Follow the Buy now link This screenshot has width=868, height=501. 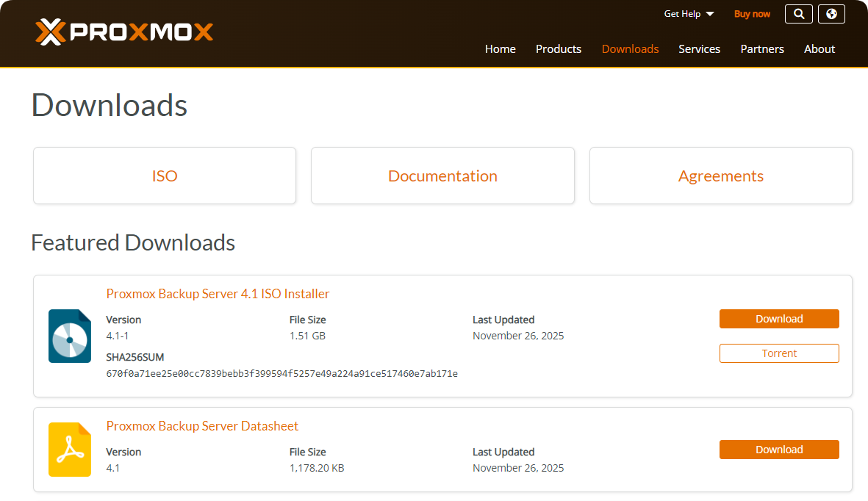point(752,14)
